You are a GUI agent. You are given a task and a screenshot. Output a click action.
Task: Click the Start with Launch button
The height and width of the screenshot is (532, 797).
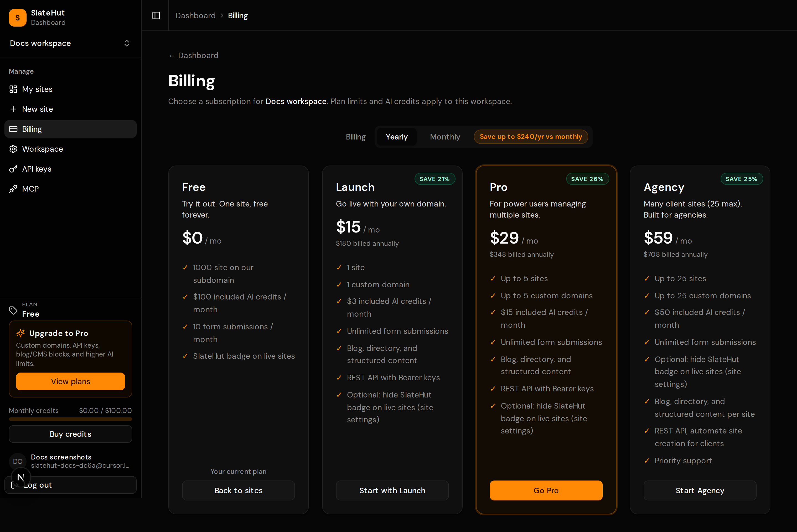pyautogui.click(x=392, y=490)
